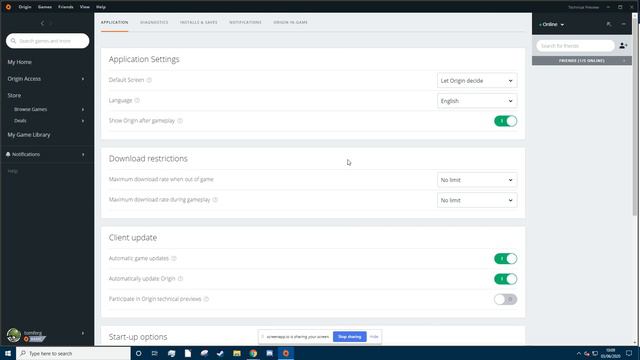Viewport: 640px width, 360px height.
Task: Go to My Home
Action: pos(20,62)
